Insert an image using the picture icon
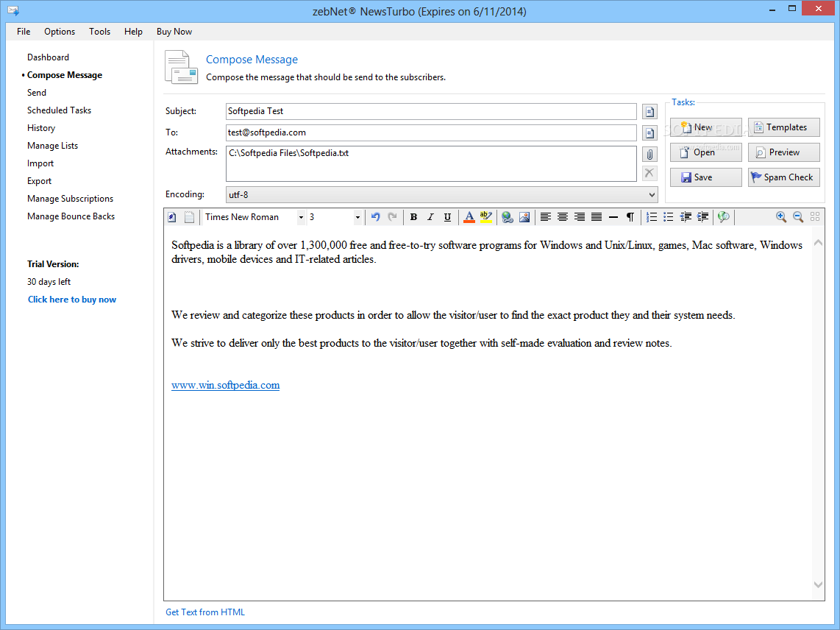This screenshot has height=630, width=840. [x=524, y=216]
